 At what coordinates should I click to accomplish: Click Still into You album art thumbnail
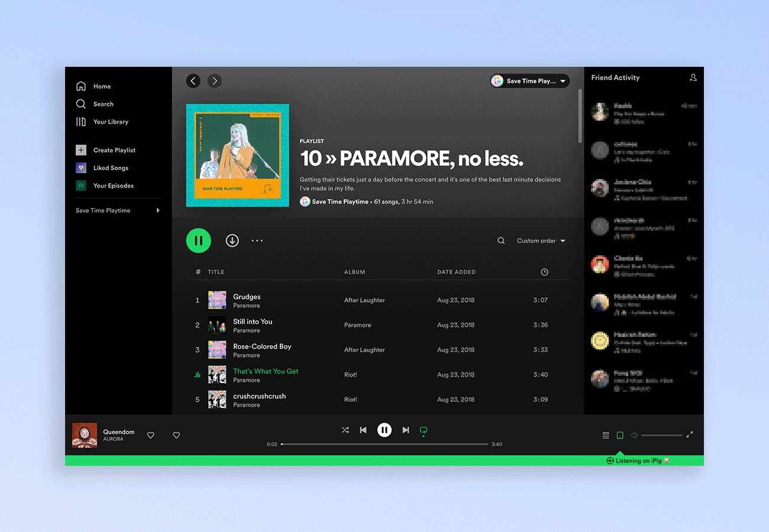pyautogui.click(x=217, y=325)
